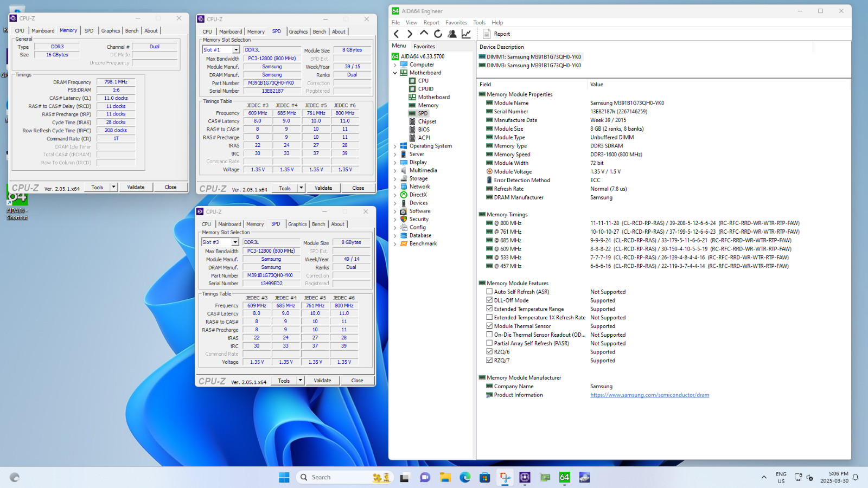Open the Samsung semiconductor DRAM product link
This screenshot has width=868, height=488.
pos(649,395)
